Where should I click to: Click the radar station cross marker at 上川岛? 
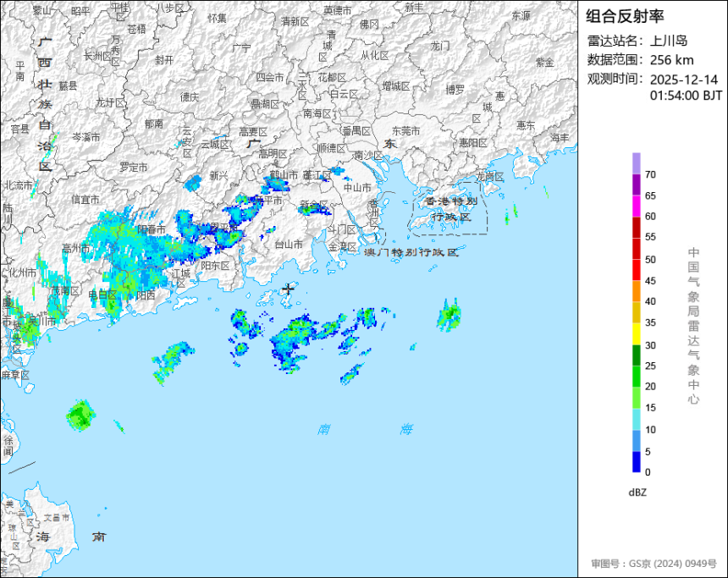click(x=288, y=289)
